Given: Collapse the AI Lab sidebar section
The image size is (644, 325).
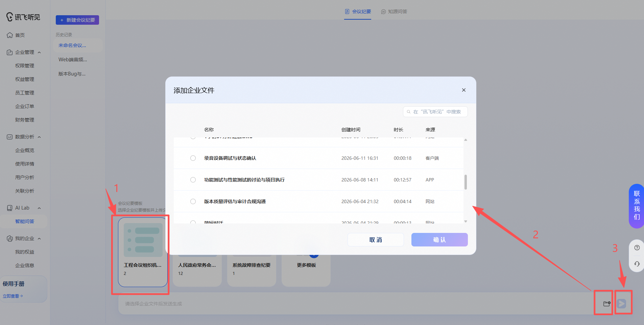Looking at the screenshot, I should pyautogui.click(x=39, y=208).
